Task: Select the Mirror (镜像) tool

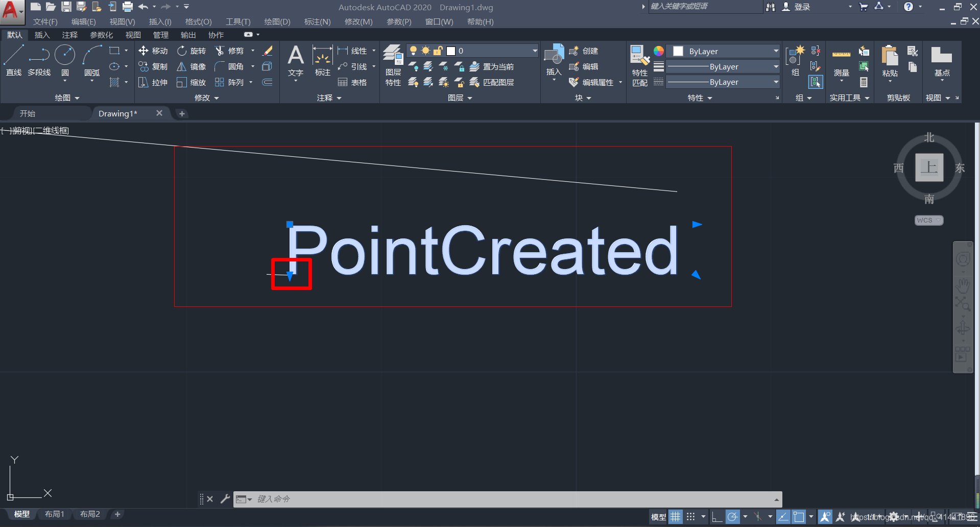Action: pyautogui.click(x=192, y=66)
